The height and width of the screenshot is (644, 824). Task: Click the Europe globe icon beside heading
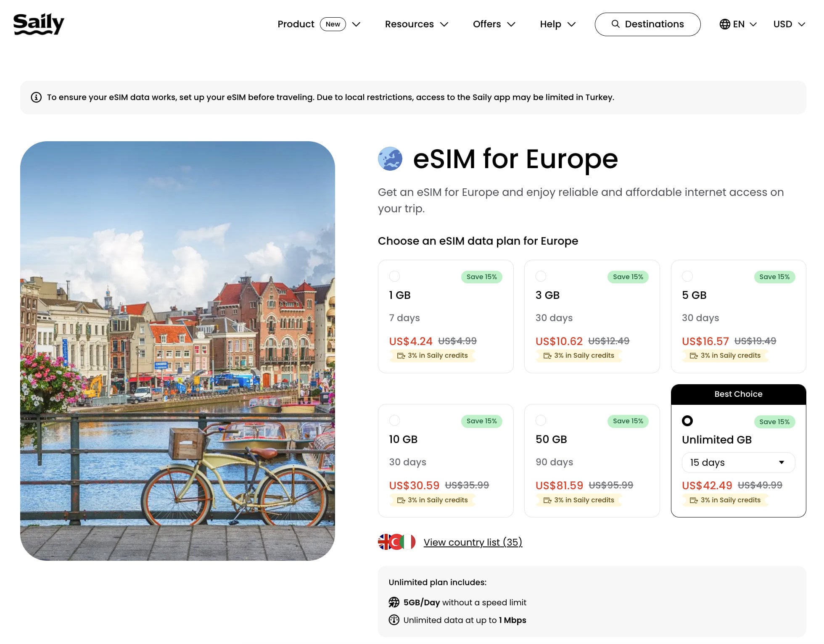tap(390, 158)
